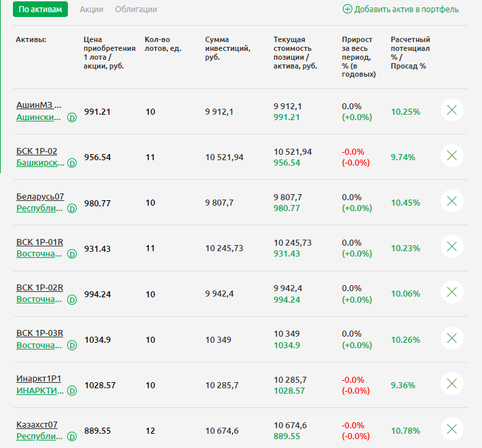Remove ВСК 1Р-03R with its X icon

[x=452, y=338]
